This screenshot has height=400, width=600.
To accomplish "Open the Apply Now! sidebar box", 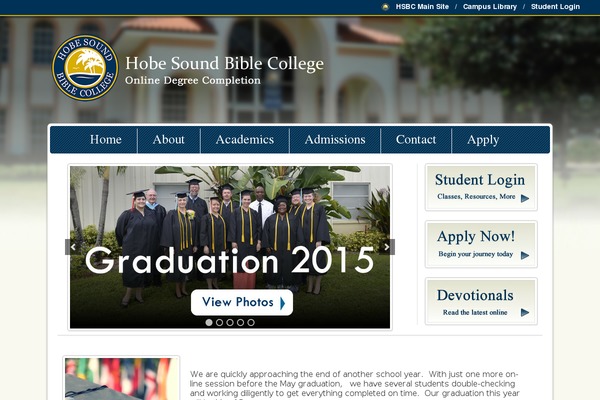I will 481,244.
